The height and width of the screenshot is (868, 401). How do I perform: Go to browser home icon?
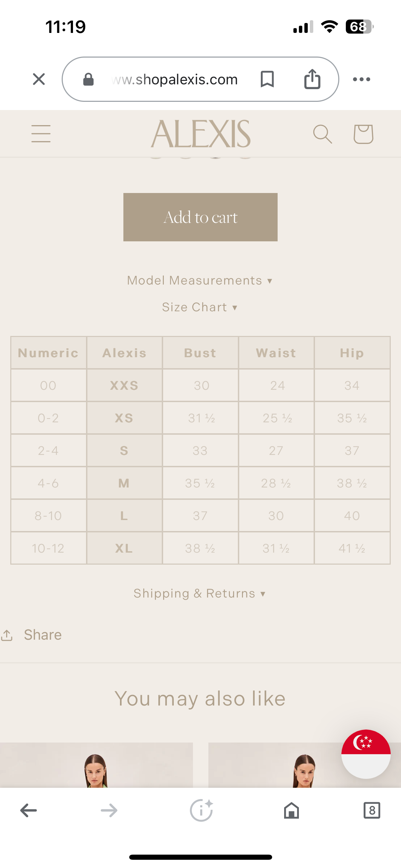(291, 811)
